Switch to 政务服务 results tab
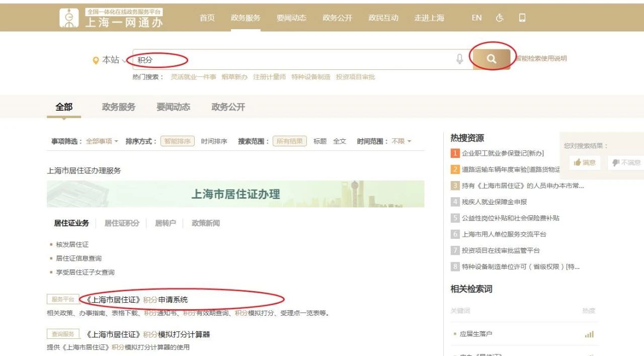This screenshot has height=356, width=644. [119, 107]
